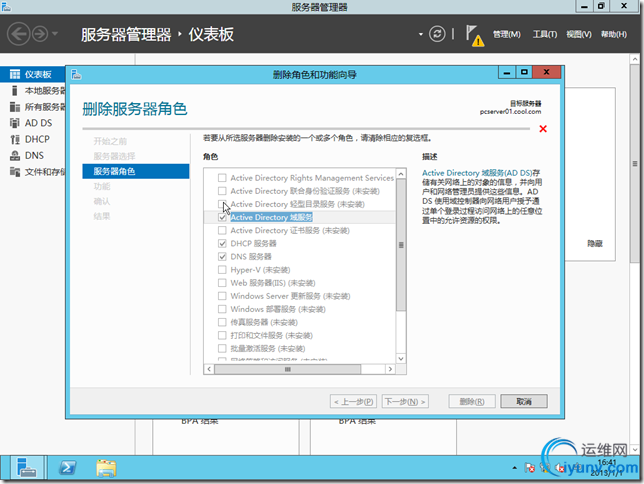Open the notifications flag with warning
The image size is (644, 484).
pos(474,36)
